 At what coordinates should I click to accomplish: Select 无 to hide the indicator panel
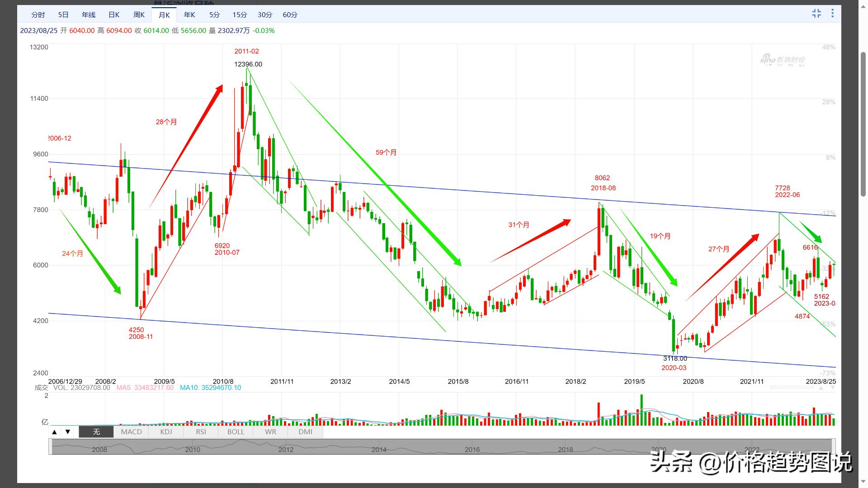coord(95,432)
